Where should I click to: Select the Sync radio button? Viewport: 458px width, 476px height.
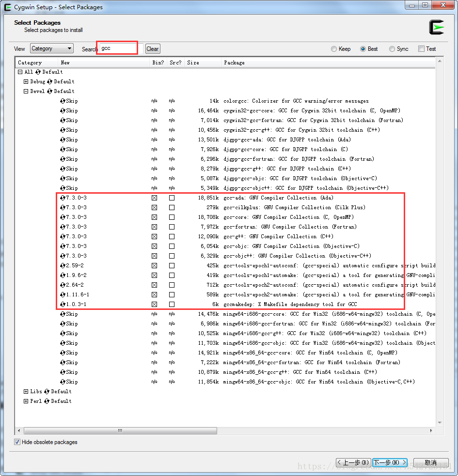pyautogui.click(x=392, y=49)
